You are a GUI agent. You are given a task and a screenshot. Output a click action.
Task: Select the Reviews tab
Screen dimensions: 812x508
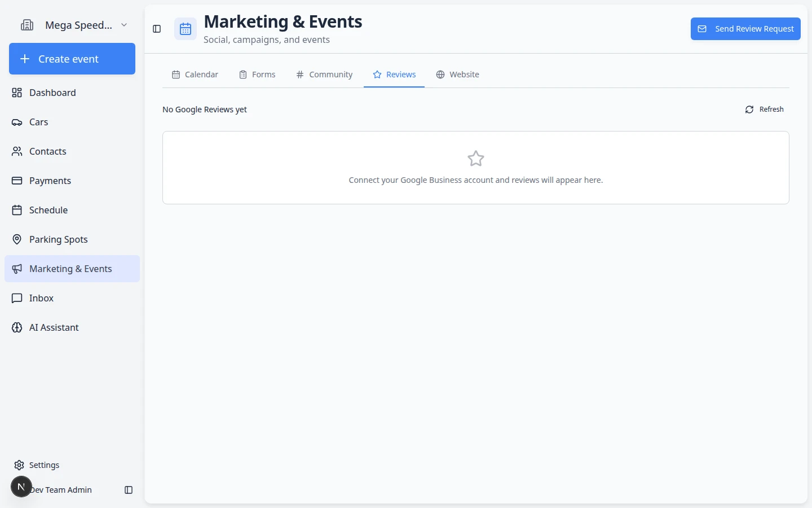394,75
